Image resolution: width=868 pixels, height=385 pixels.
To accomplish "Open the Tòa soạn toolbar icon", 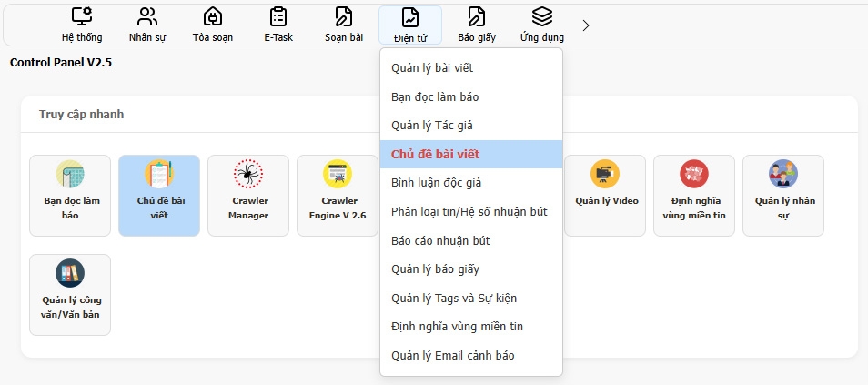I will [213, 25].
